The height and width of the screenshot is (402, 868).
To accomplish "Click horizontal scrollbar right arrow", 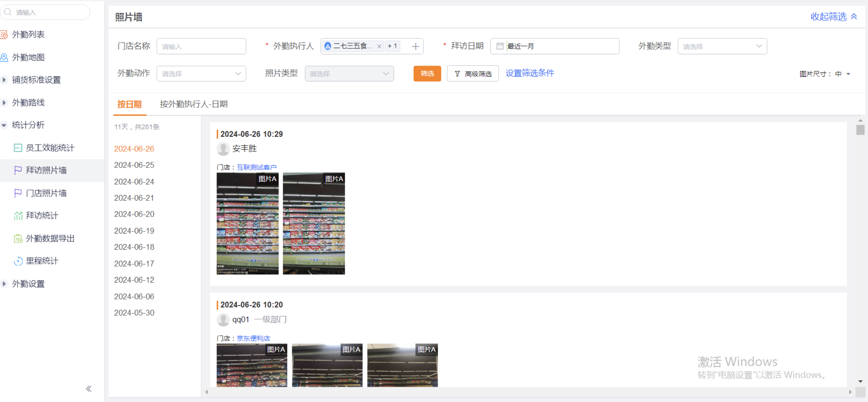I will tap(850, 392).
